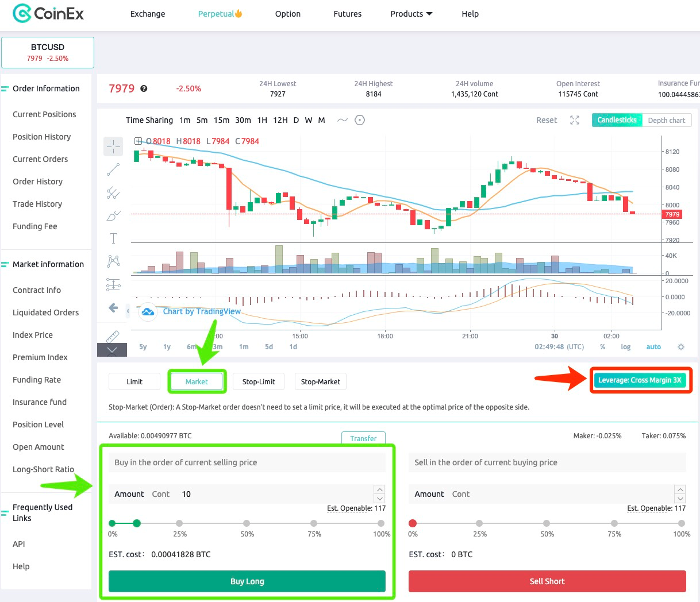Click the CoinEx logo
The image size is (700, 602).
[x=48, y=13]
